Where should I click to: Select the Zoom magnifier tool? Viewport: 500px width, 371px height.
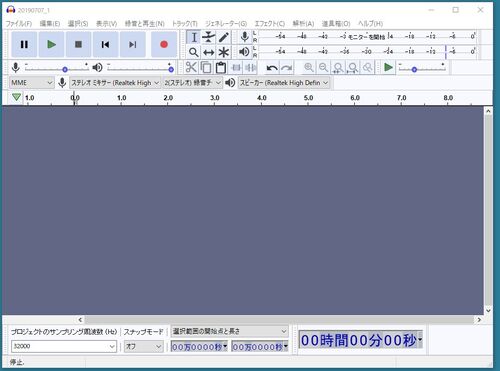(194, 52)
